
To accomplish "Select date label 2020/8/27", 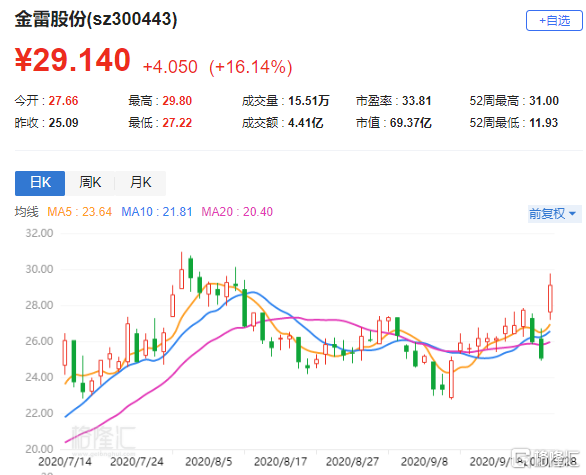I will click(352, 462).
